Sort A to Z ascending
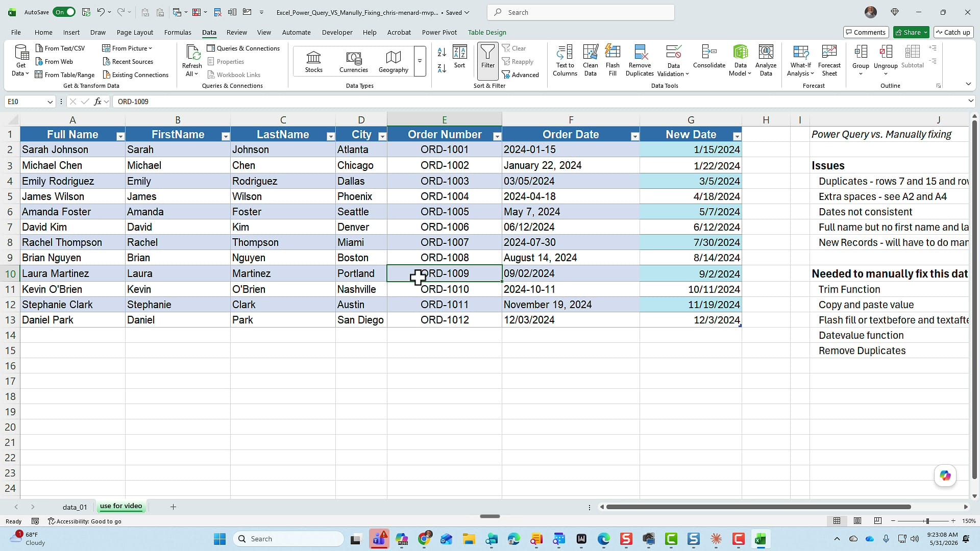The image size is (980, 551). 442,52
